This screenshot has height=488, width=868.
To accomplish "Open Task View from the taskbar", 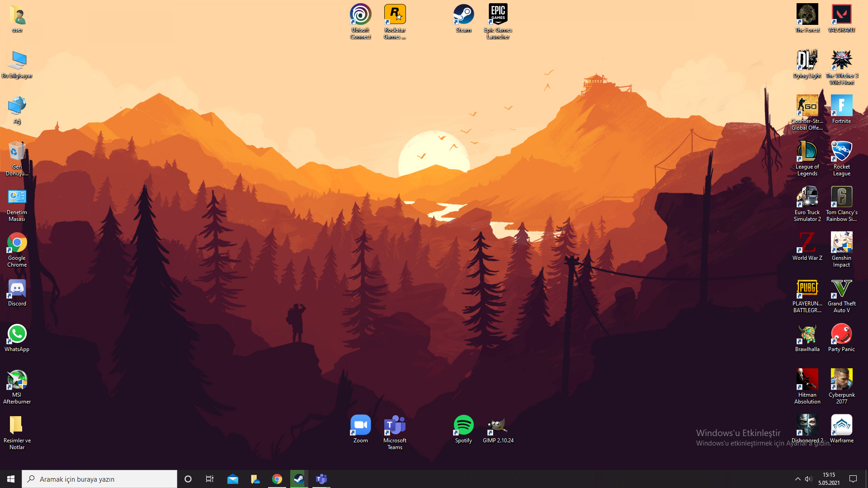I will 210,479.
